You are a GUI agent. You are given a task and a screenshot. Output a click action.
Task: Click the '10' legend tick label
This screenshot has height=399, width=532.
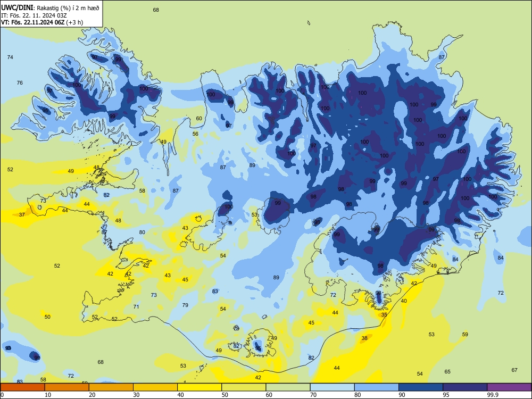(x=48, y=395)
